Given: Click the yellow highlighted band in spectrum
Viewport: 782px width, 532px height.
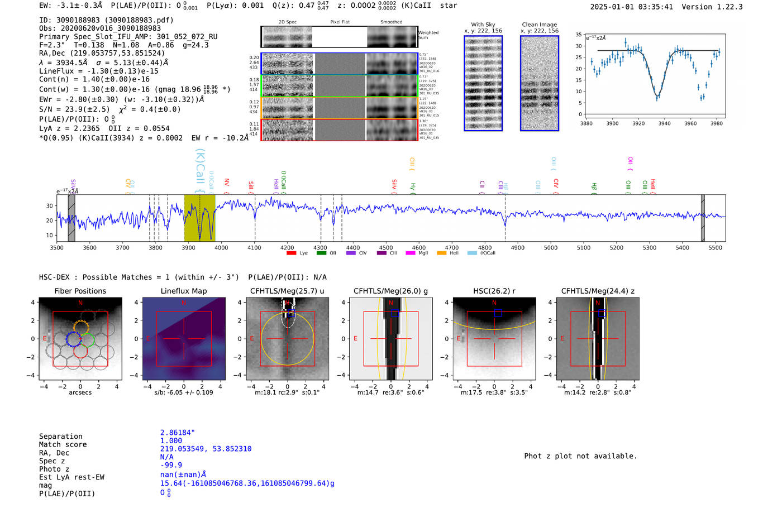Looking at the screenshot, I should pyautogui.click(x=200, y=218).
